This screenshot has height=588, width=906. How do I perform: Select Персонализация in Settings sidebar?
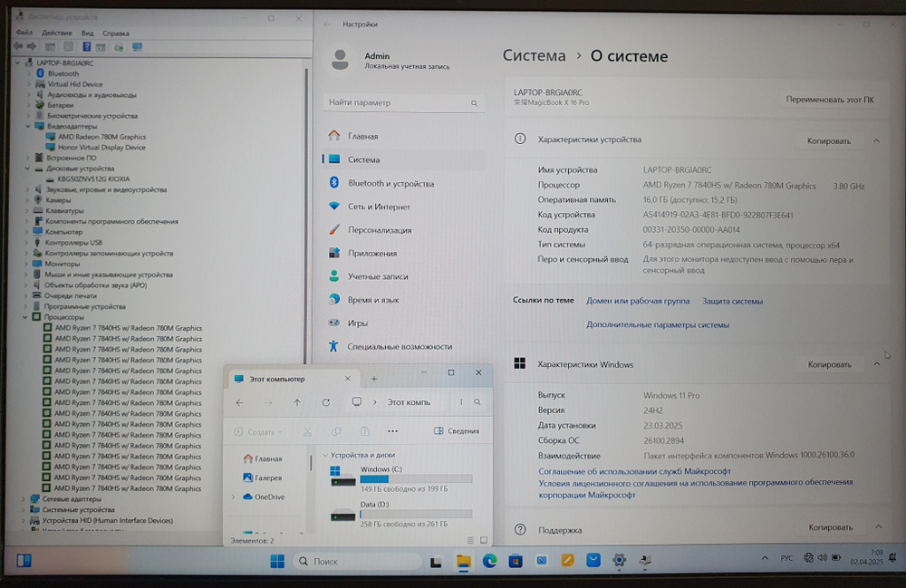(379, 230)
